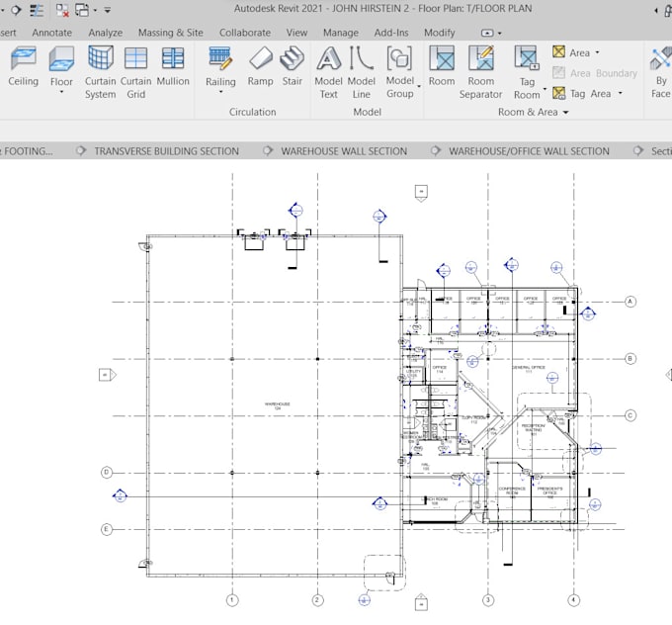Image resolution: width=672 pixels, height=625 pixels.
Task: Select the Floor tool
Action: (x=61, y=66)
